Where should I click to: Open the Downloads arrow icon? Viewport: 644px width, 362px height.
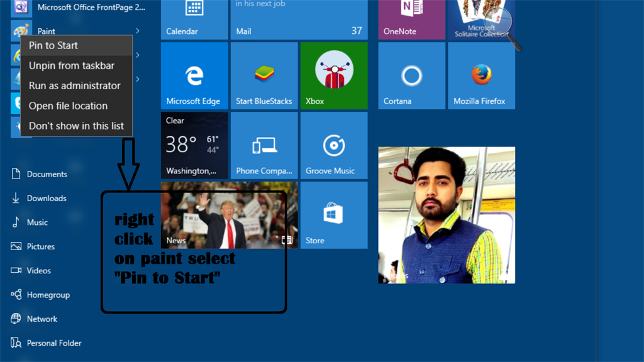(x=16, y=198)
